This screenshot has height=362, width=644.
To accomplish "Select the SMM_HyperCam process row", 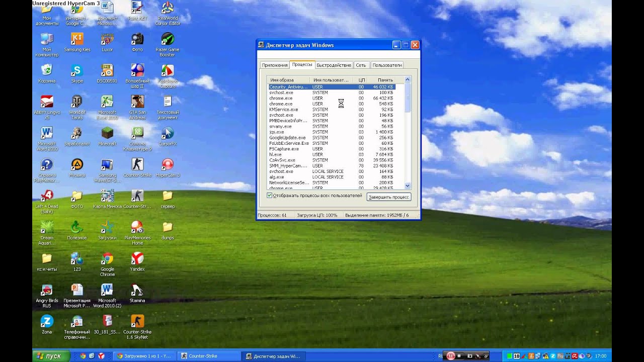I will click(332, 166).
